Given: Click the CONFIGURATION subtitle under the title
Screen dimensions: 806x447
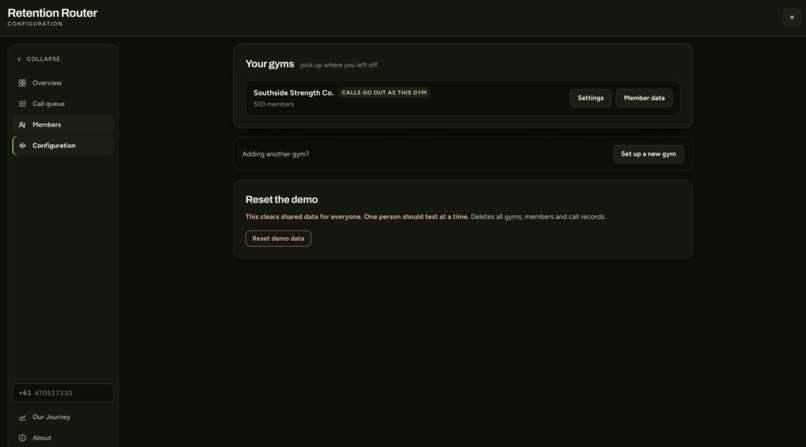Looking at the screenshot, I should [x=35, y=24].
